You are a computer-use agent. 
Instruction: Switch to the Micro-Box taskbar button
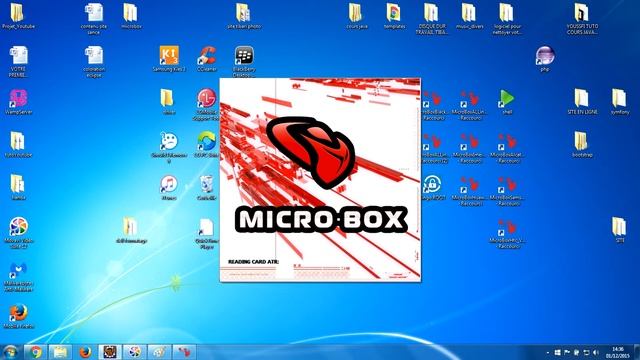pos(184,352)
